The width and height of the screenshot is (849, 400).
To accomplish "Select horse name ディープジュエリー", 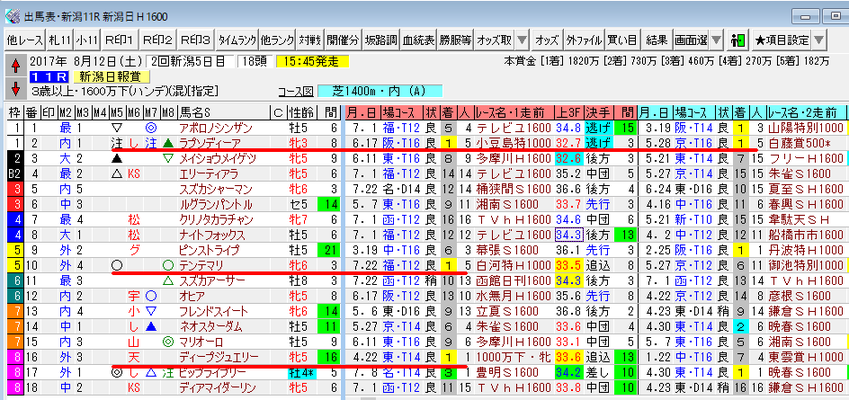I will point(219,357).
